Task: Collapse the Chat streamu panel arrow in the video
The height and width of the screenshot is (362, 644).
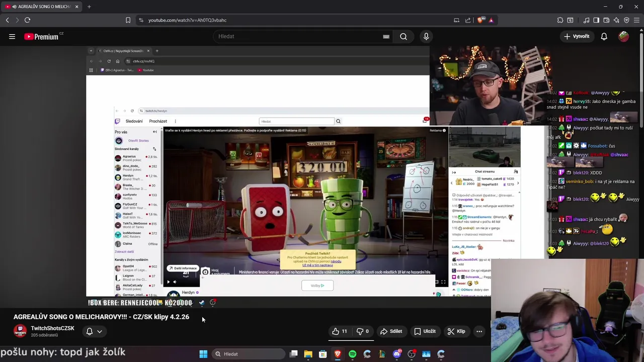Action: 454,172
